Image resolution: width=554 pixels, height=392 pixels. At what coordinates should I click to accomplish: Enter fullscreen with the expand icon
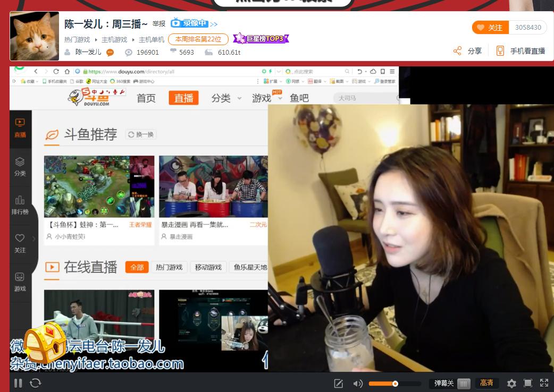tap(544, 383)
